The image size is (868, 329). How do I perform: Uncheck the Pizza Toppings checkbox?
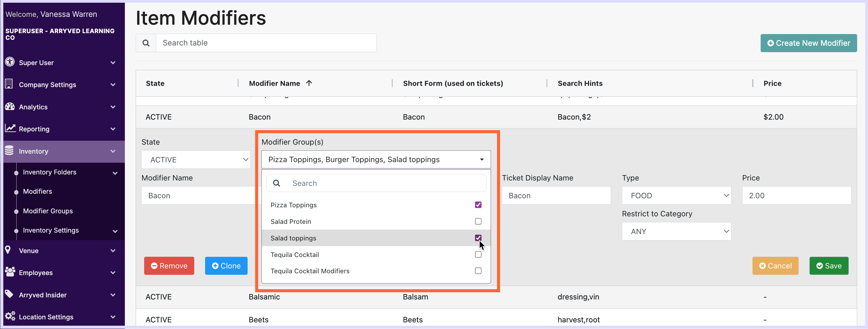(x=478, y=205)
